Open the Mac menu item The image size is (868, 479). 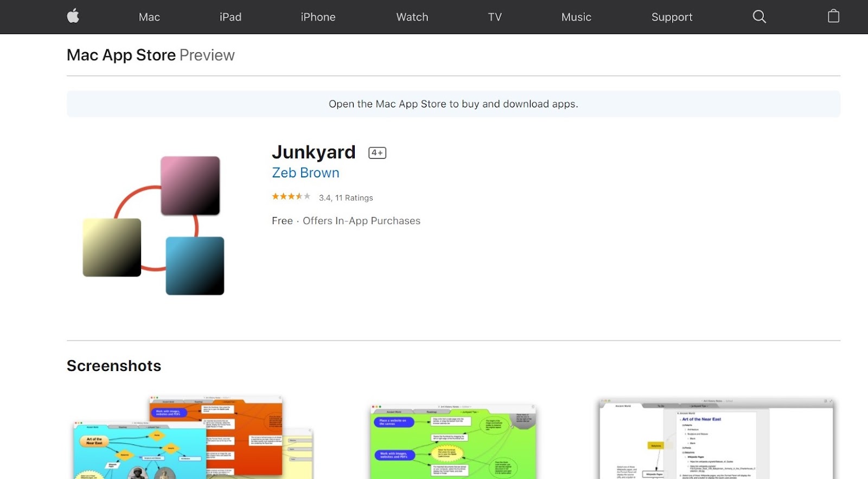point(149,17)
